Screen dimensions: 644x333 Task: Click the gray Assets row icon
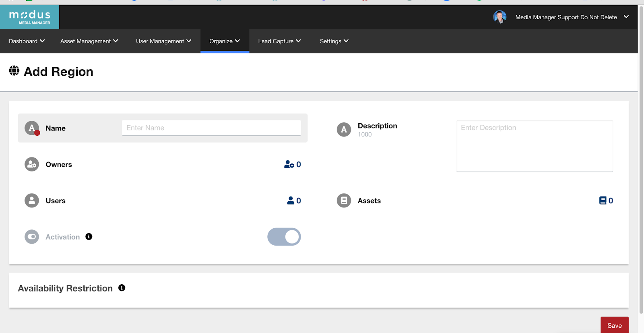(x=344, y=201)
